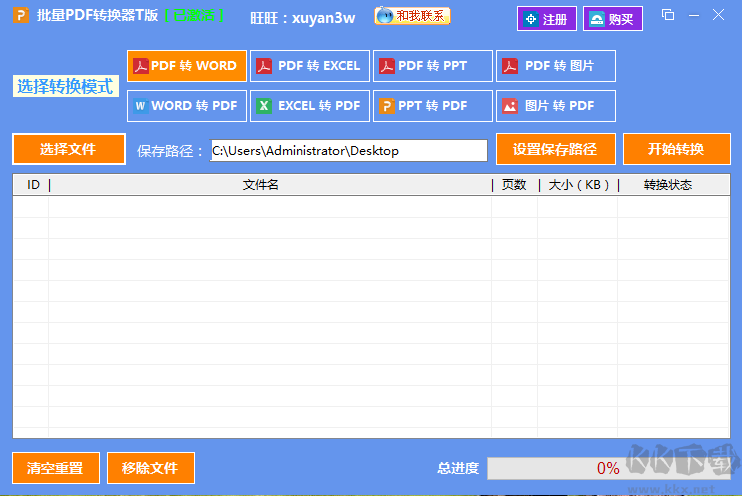The width and height of the screenshot is (742, 496).
Task: Click inside the 保存路径 path field
Action: (x=348, y=151)
